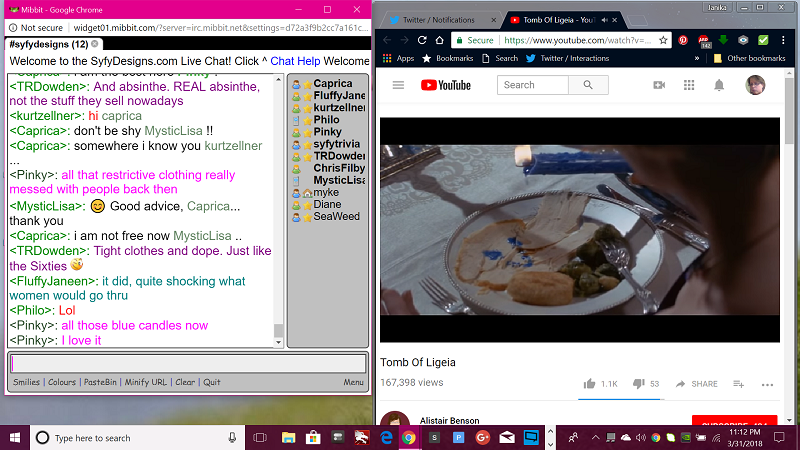The width and height of the screenshot is (800, 450).
Task: Click the Mibbit chat scrollbar down arrow
Action: pyautogui.click(x=278, y=343)
